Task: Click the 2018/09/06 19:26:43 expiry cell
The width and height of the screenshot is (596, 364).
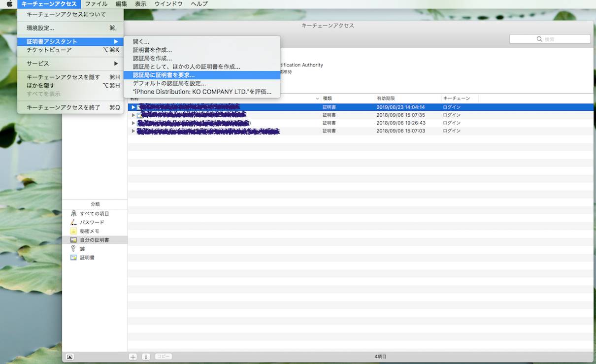Action: click(x=400, y=123)
